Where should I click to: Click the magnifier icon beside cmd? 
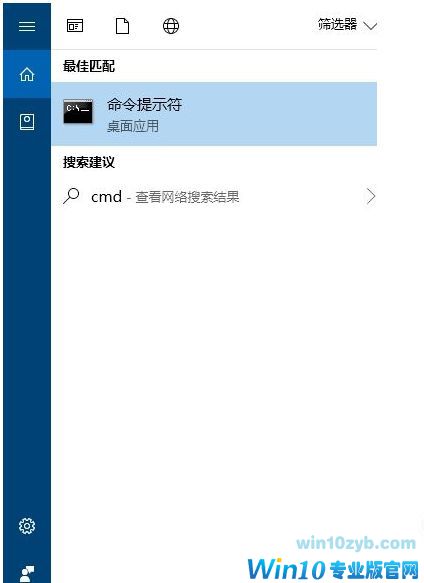71,196
